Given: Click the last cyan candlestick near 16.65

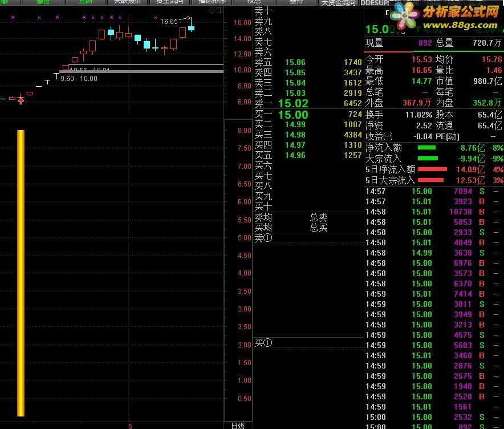Looking at the screenshot, I should tap(191, 29).
